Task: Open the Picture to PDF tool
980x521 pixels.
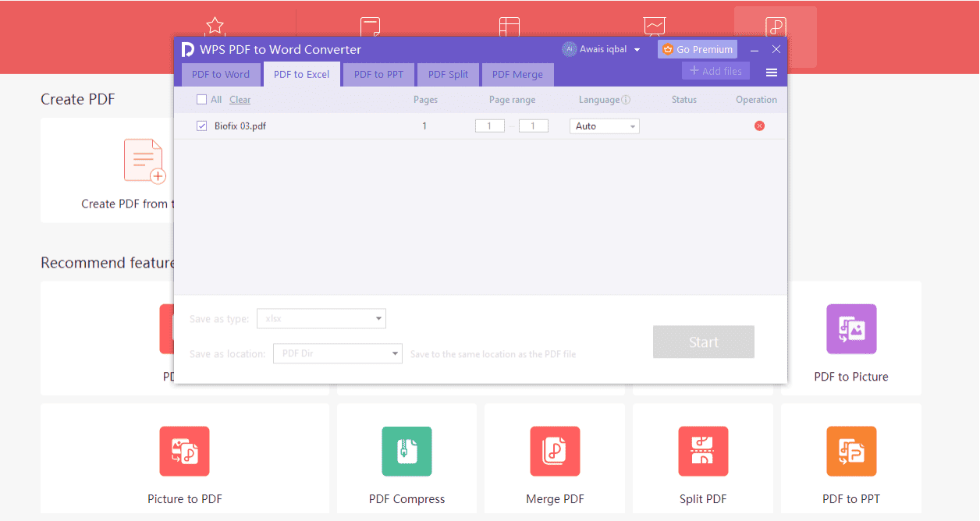Action: click(x=184, y=451)
